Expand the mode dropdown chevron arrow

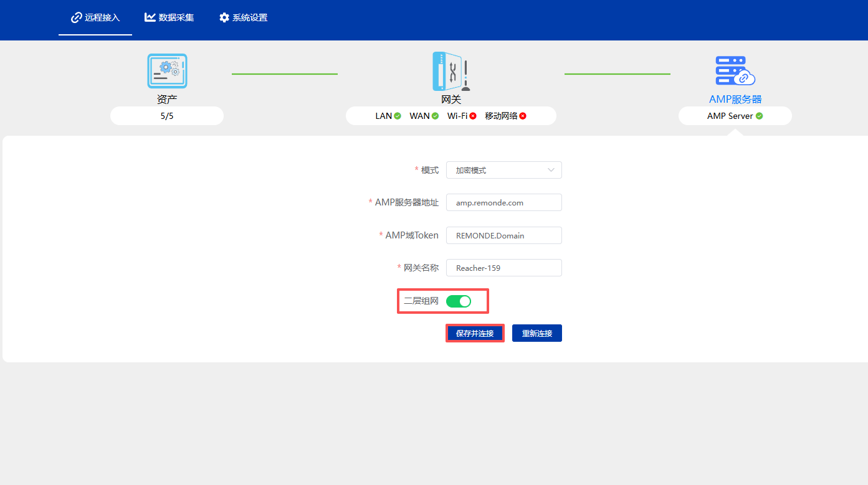coord(551,170)
